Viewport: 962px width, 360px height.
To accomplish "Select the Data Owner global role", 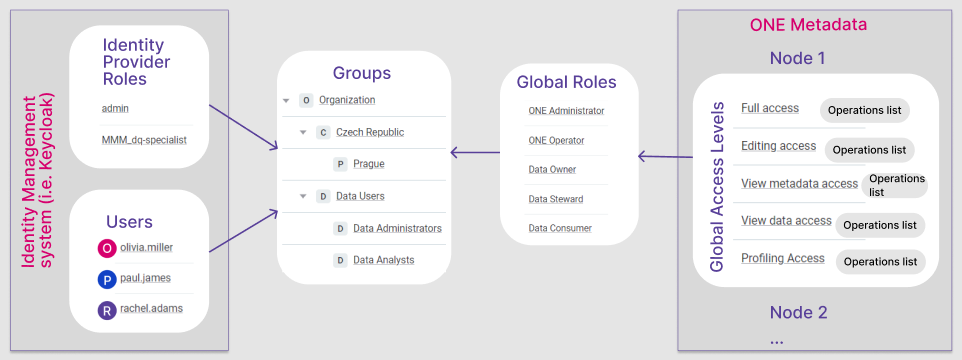I will (552, 170).
